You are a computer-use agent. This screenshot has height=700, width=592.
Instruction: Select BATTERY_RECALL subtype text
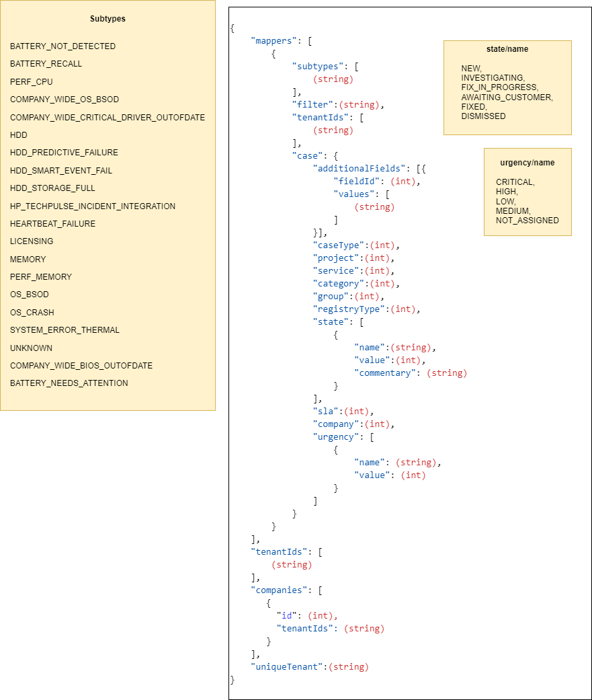46,64
